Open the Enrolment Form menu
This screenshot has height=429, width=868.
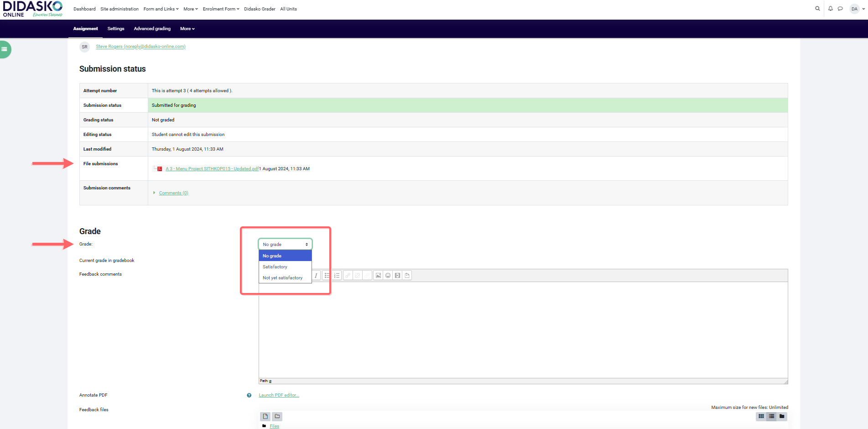221,9
